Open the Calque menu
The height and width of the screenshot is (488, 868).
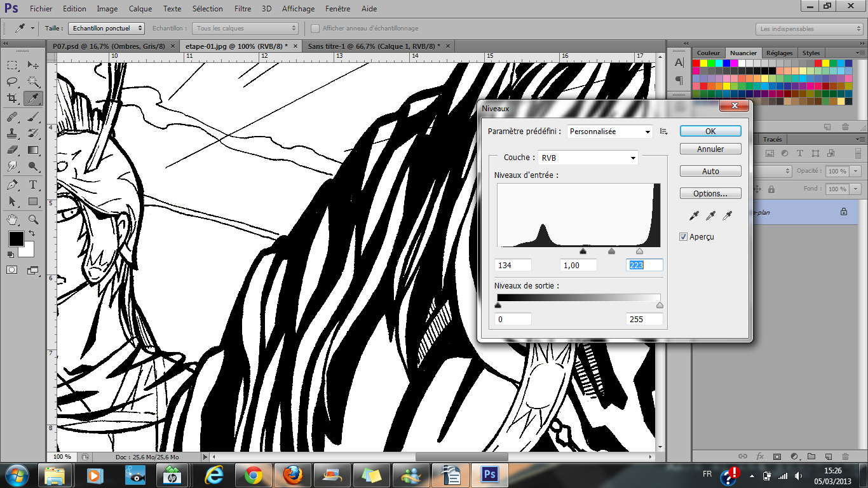pyautogui.click(x=140, y=9)
